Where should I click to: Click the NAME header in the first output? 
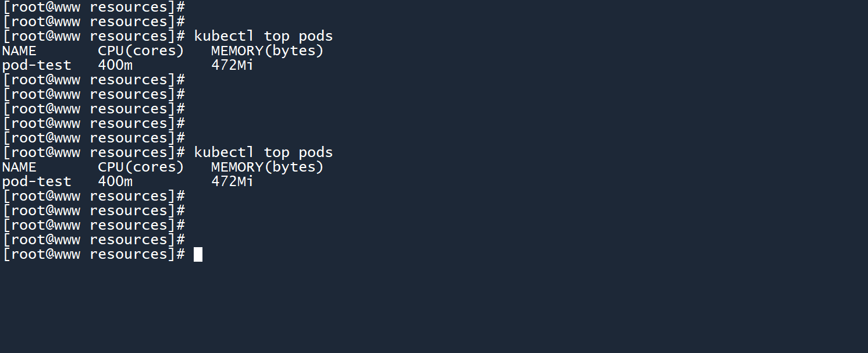pos(19,51)
